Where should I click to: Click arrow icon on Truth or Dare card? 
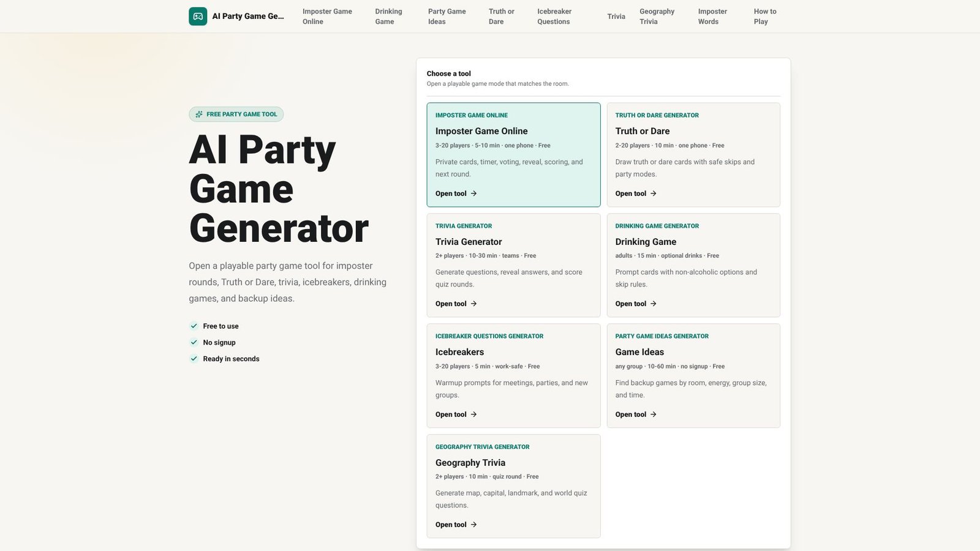tap(654, 193)
